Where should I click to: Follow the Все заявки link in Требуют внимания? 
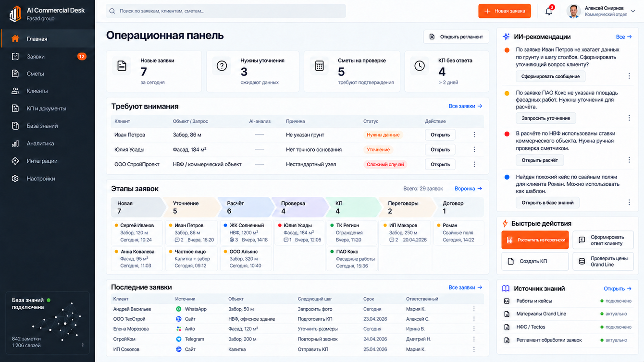(465, 106)
